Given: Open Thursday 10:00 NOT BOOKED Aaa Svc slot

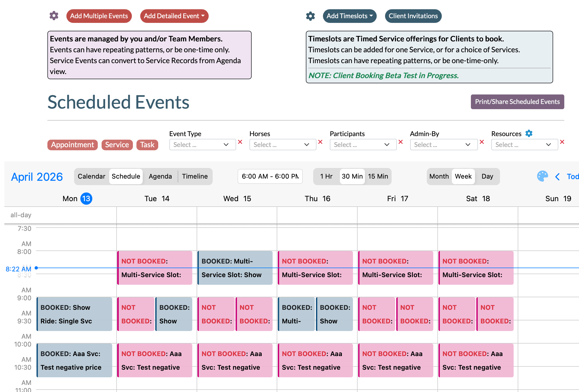Looking at the screenshot, I should pos(315,360).
